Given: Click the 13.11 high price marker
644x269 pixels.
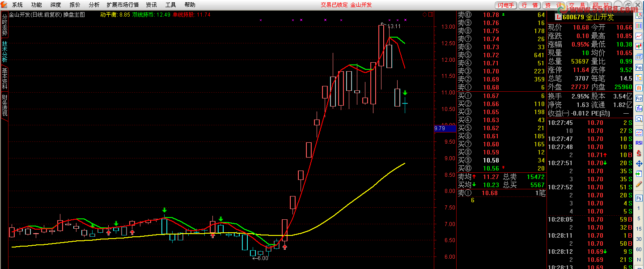Looking at the screenshot, I should [394, 26].
